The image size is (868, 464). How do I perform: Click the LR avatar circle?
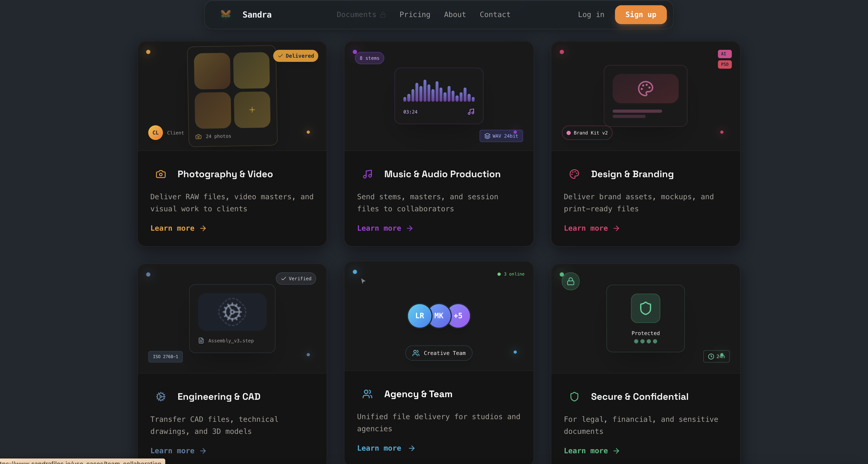[x=419, y=316]
